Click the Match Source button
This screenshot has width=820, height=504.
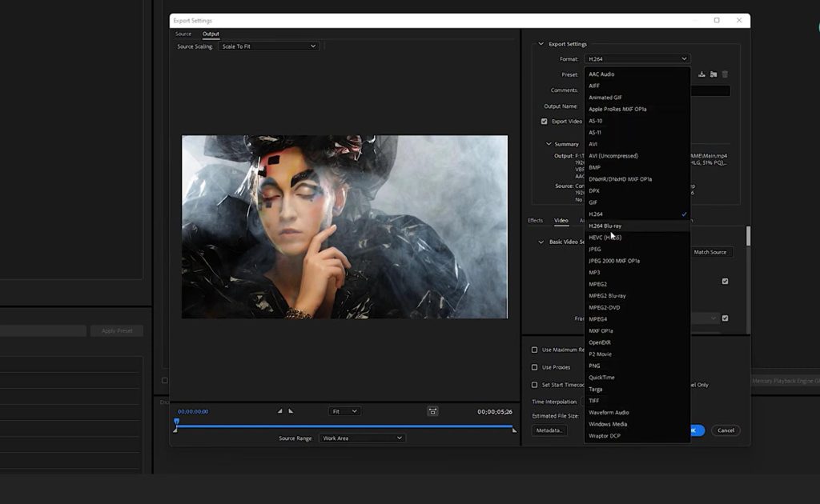[x=711, y=252]
